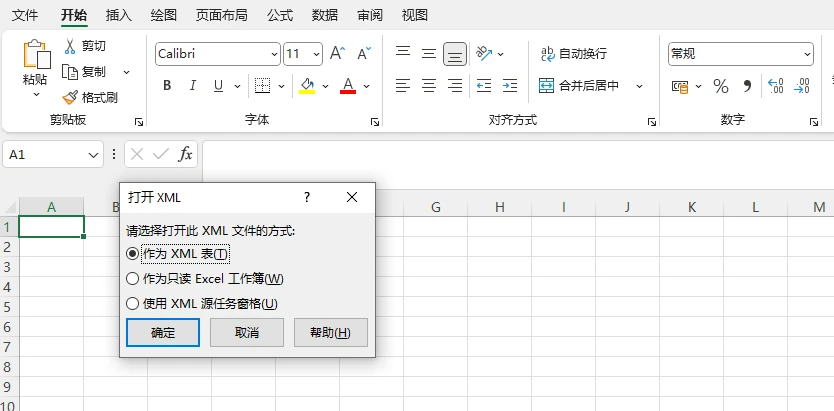Open font settings dialog launcher

click(374, 122)
